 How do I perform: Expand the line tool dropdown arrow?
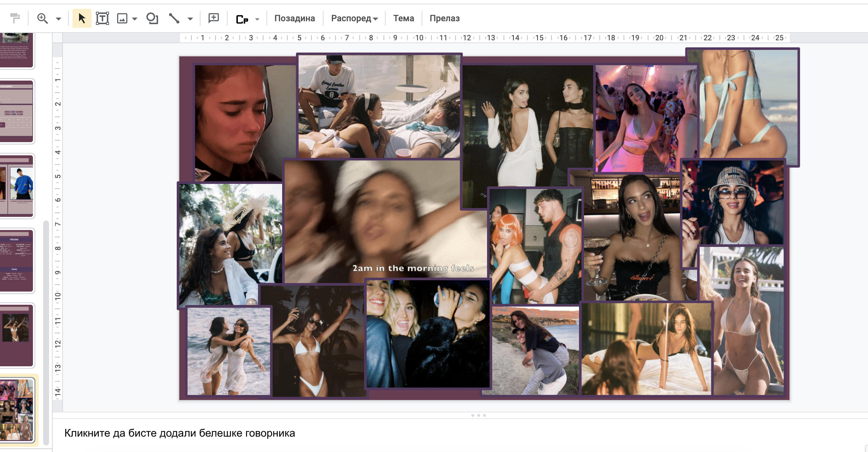coord(190,19)
